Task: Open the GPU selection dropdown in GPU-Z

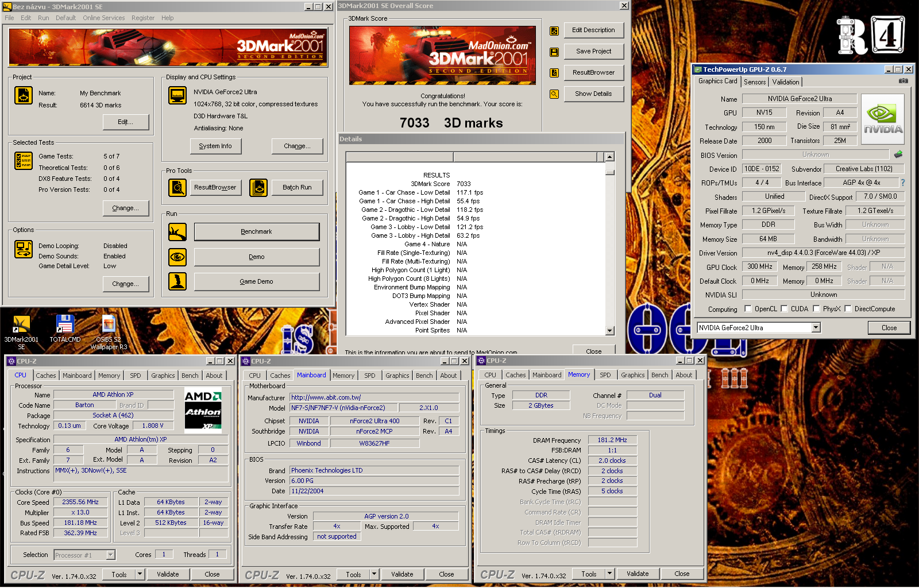Action: point(816,328)
